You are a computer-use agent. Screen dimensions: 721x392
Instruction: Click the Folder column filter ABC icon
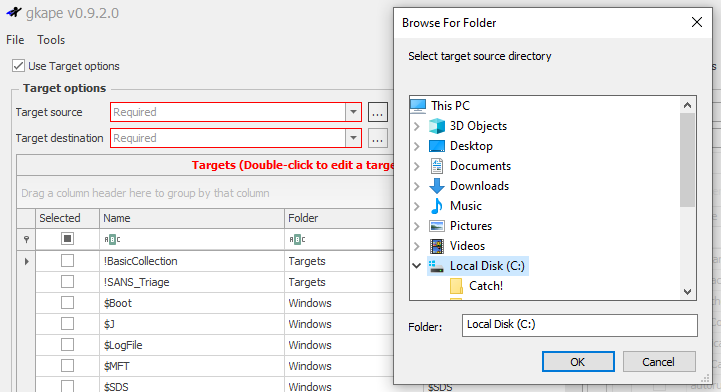pos(297,239)
